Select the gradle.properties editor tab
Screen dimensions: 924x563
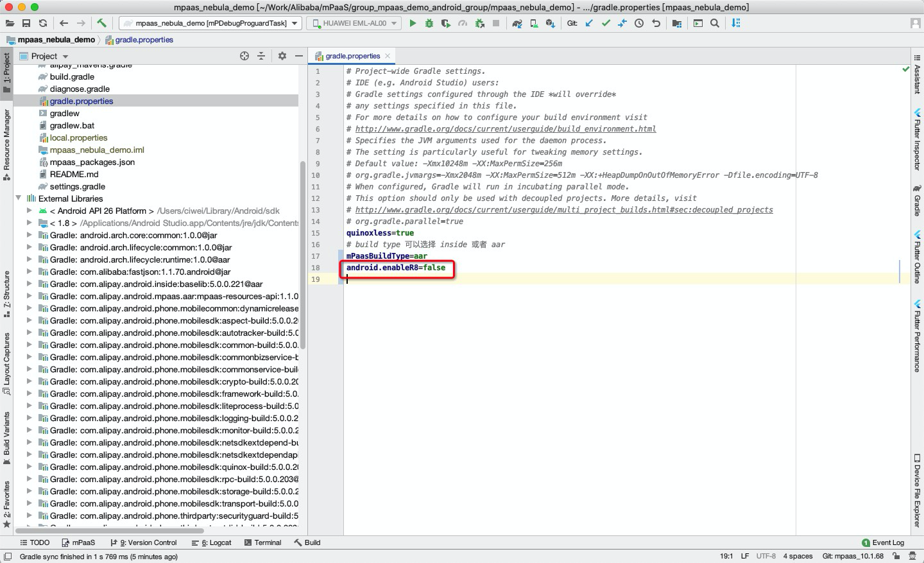pyautogui.click(x=352, y=56)
